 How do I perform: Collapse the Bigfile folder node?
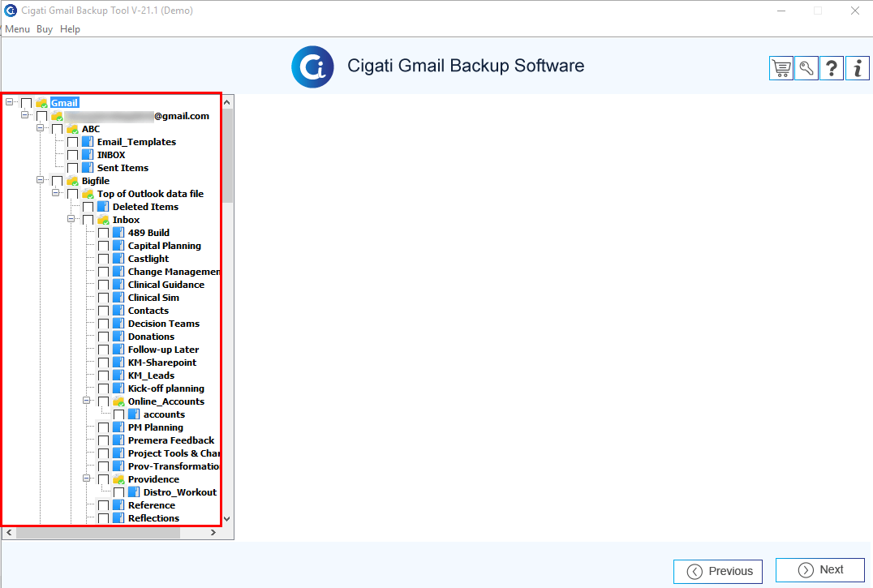pyautogui.click(x=40, y=180)
